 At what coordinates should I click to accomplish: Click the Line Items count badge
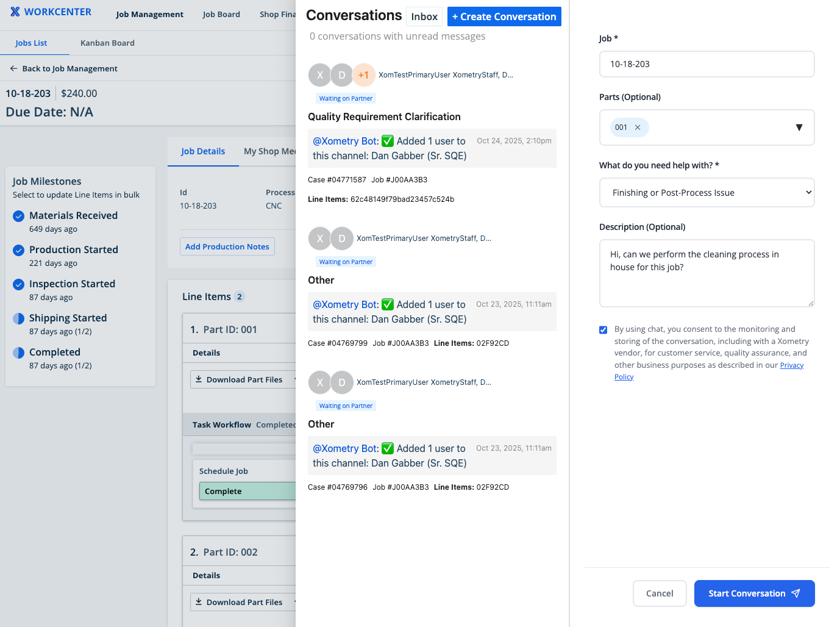(240, 296)
